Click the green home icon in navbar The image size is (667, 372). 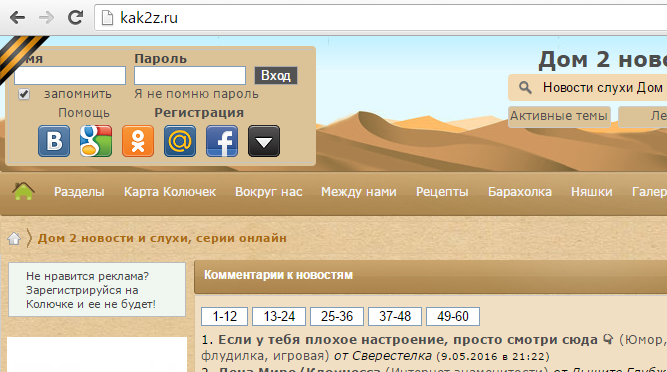tap(23, 191)
